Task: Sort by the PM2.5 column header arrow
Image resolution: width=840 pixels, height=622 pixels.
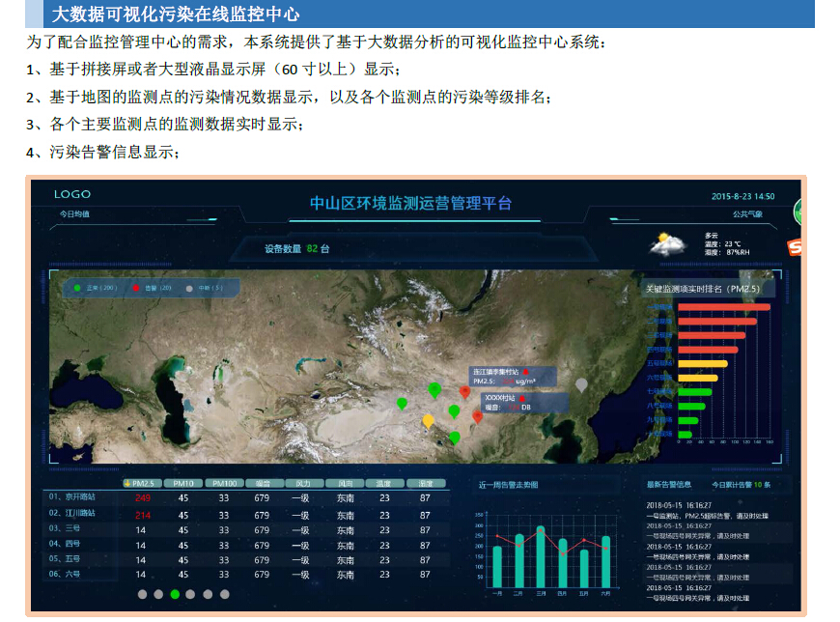Action: [128, 483]
